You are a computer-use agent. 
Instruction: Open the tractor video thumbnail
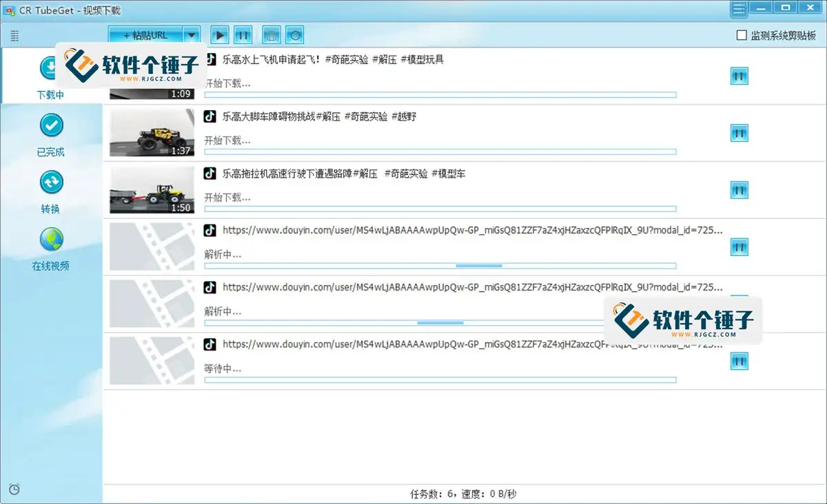click(x=152, y=190)
